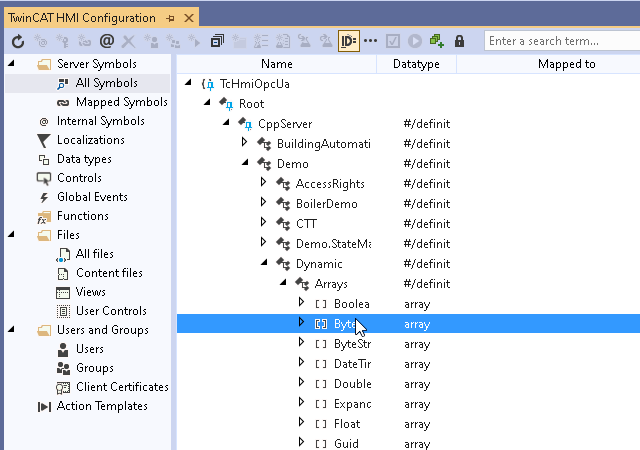Click the new key symbol toolbar icon
This screenshot has width=640, height=450.
click(x=62, y=41)
